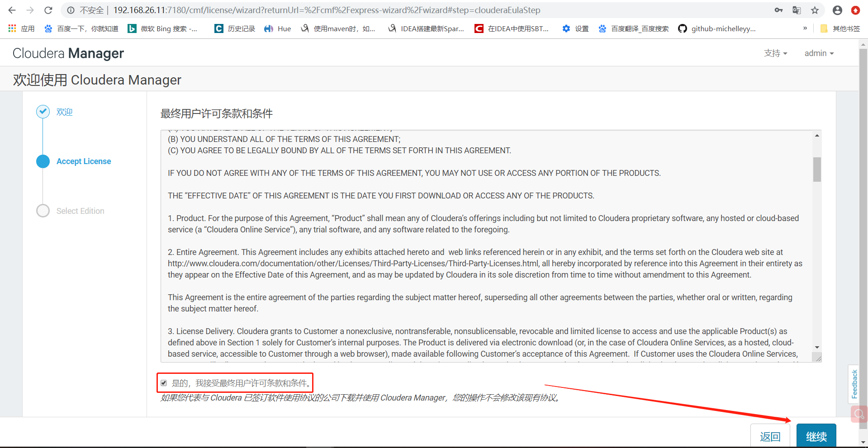This screenshot has height=448, width=868.
Task: Open the Hue bookmark
Action: click(277, 28)
